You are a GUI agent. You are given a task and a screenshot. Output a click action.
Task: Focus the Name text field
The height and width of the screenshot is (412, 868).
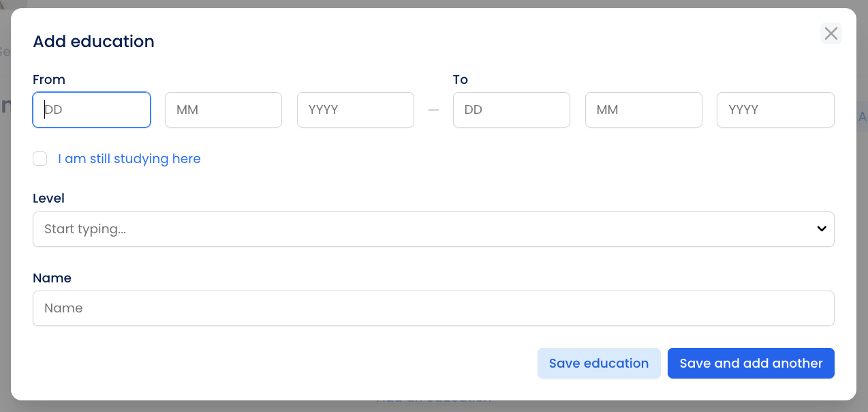(x=433, y=308)
